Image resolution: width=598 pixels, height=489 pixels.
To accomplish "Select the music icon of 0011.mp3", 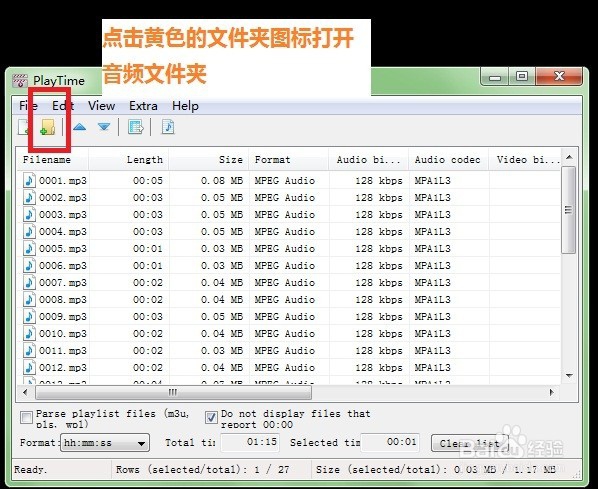I will pos(29,350).
